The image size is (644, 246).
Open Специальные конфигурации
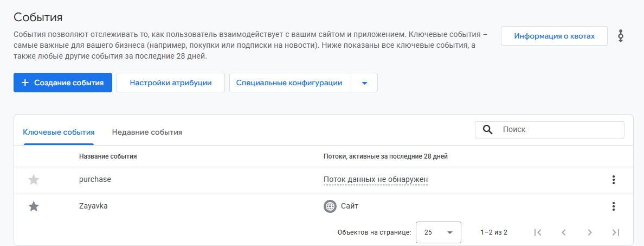point(290,83)
